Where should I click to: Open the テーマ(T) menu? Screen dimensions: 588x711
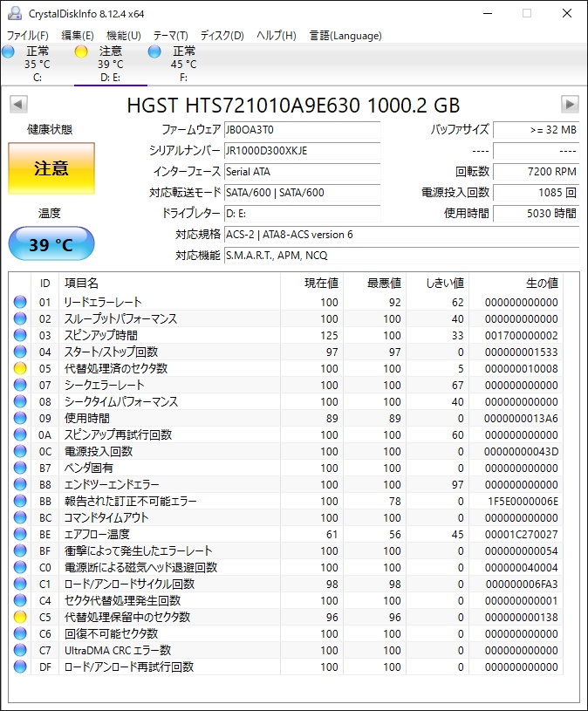pos(171,36)
